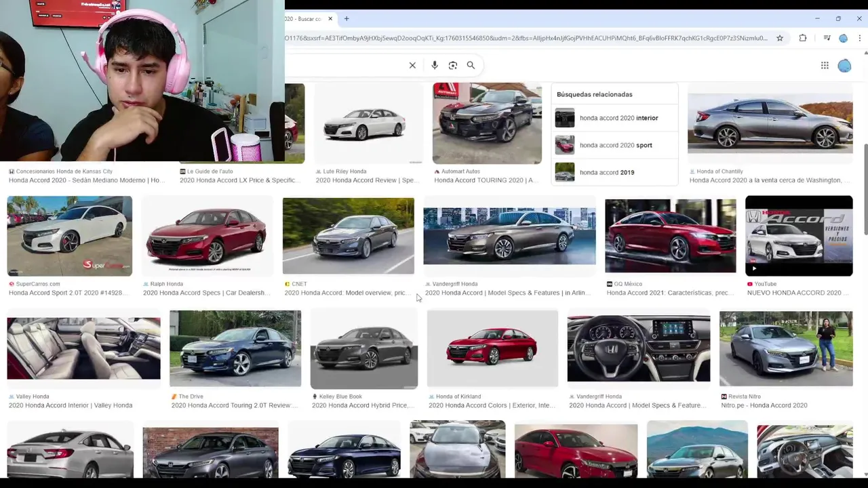Close the '2020 - Buscar' tab
The image size is (868, 488).
330,18
